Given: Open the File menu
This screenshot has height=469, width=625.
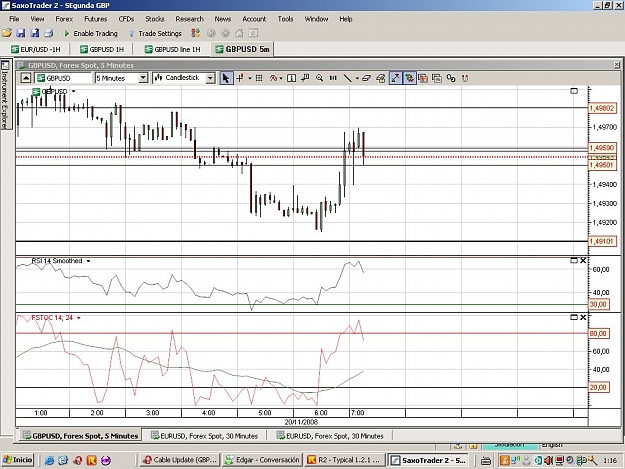Looking at the screenshot, I should coord(14,19).
